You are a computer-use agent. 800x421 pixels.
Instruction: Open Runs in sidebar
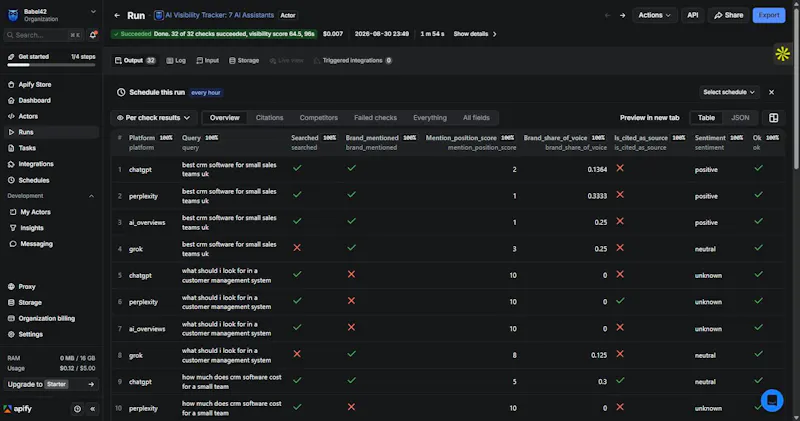point(50,132)
